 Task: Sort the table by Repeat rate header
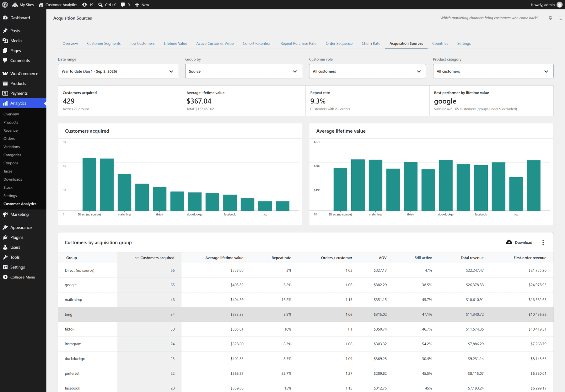(x=281, y=258)
